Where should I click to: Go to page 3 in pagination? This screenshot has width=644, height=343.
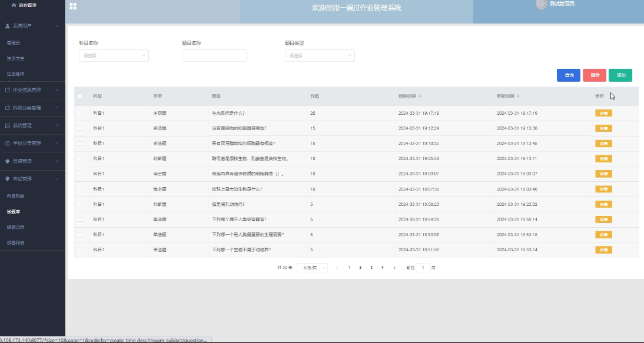(x=371, y=268)
